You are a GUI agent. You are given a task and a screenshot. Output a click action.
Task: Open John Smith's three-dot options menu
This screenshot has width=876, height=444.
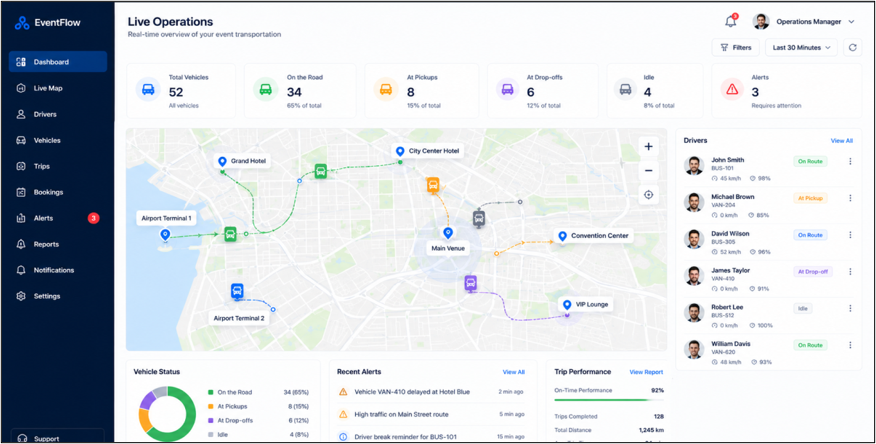[x=850, y=161]
